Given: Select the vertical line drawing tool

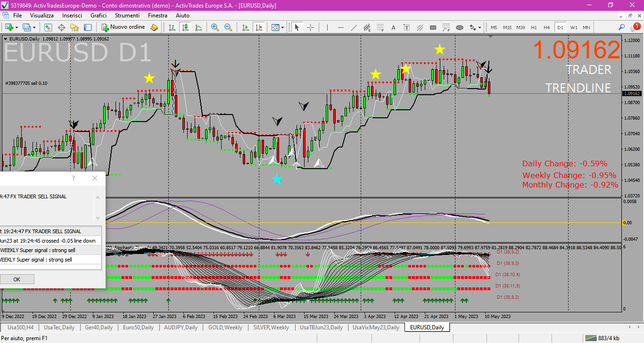Looking at the screenshot, I should pos(327,27).
